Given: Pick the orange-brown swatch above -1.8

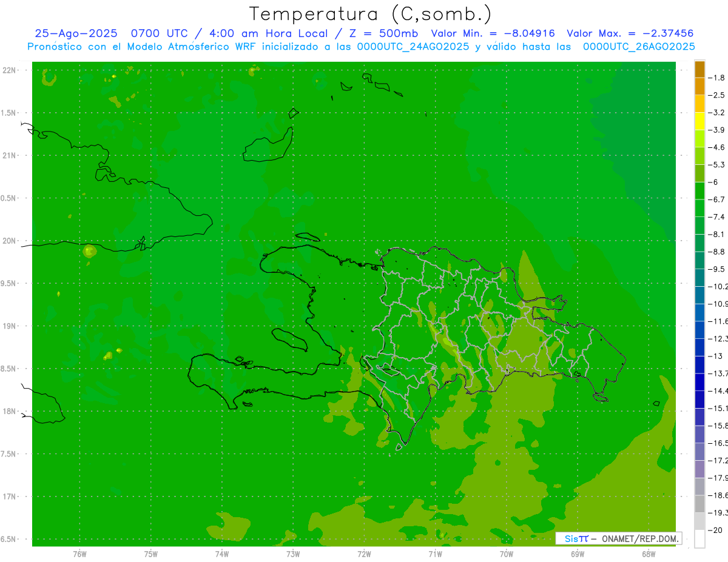Looking at the screenshot, I should tap(699, 69).
